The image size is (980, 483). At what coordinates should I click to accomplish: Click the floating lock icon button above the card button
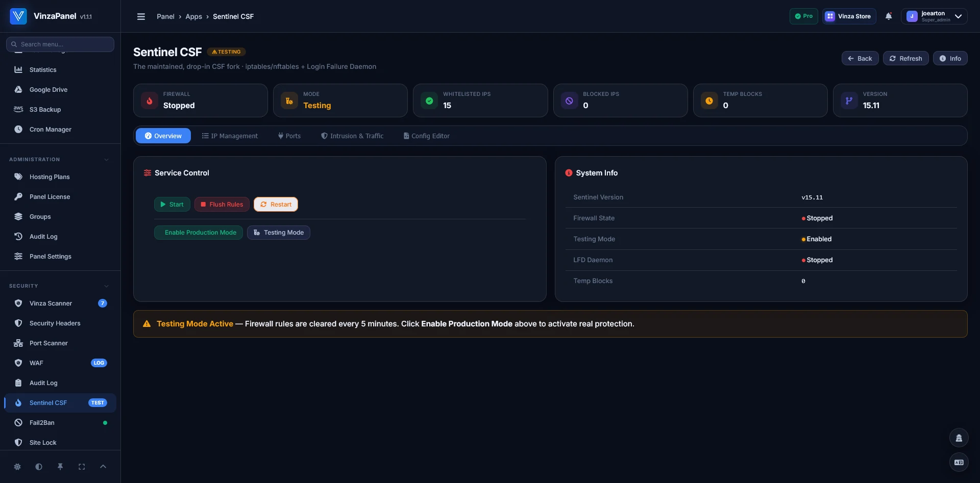point(959,438)
